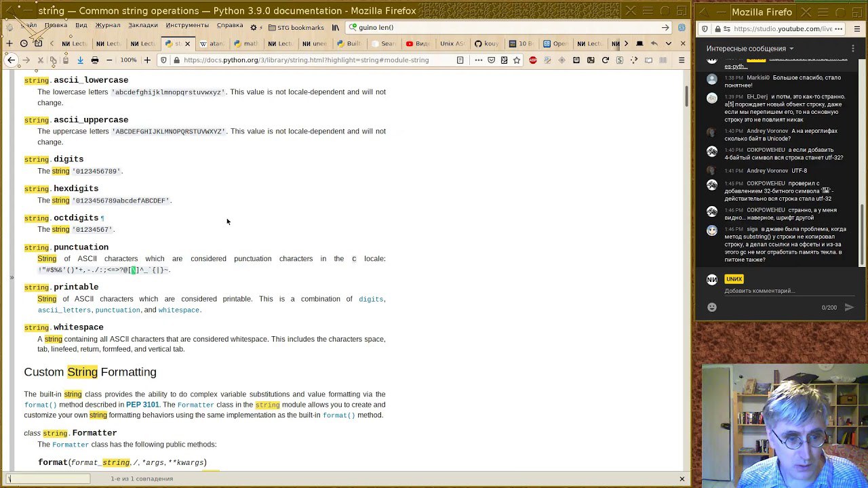Viewport: 868px width, 488px height.
Task: Switch to the 'Unix AS' tab
Action: coord(452,43)
